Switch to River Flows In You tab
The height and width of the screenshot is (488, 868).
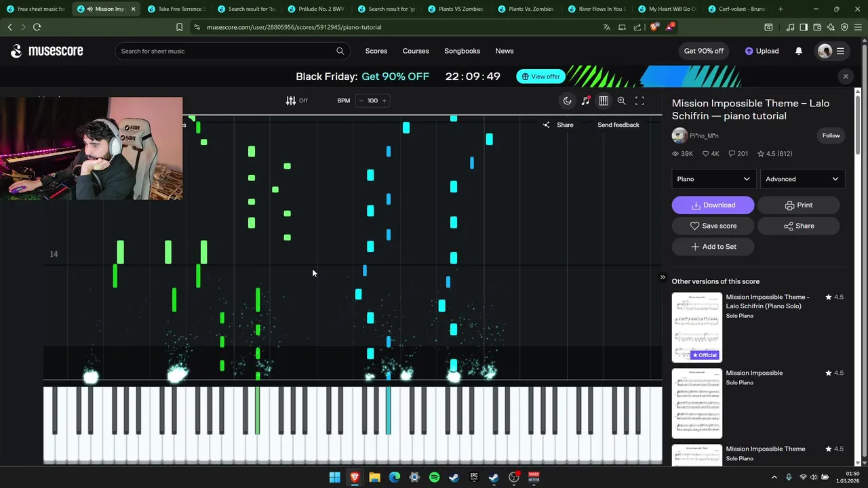[596, 9]
